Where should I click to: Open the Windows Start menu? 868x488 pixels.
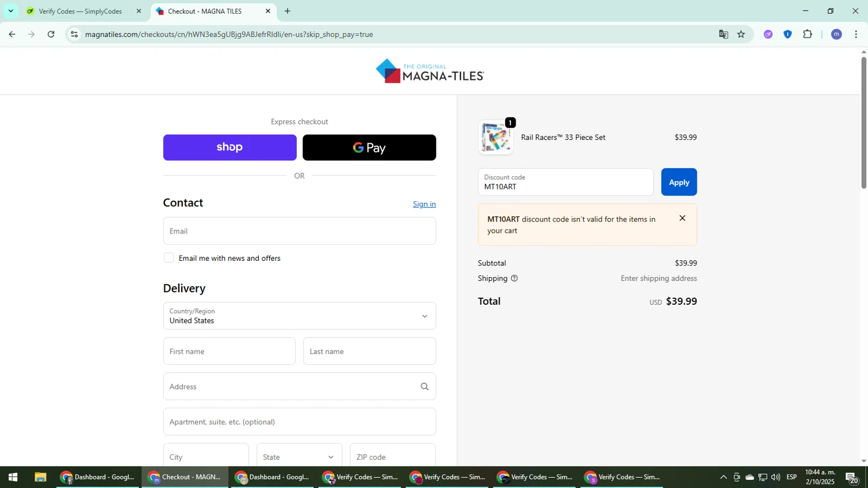[x=13, y=477]
